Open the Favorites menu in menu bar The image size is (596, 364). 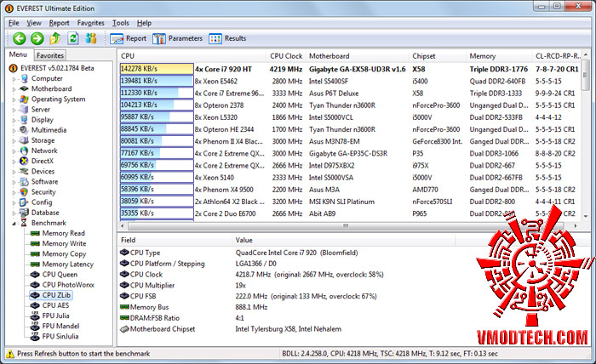pos(90,23)
